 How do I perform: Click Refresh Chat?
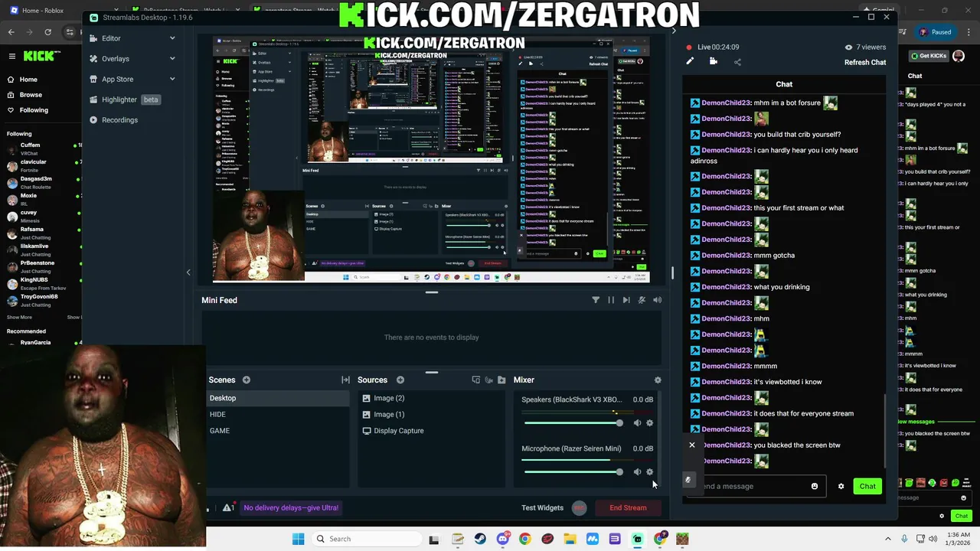tap(865, 63)
